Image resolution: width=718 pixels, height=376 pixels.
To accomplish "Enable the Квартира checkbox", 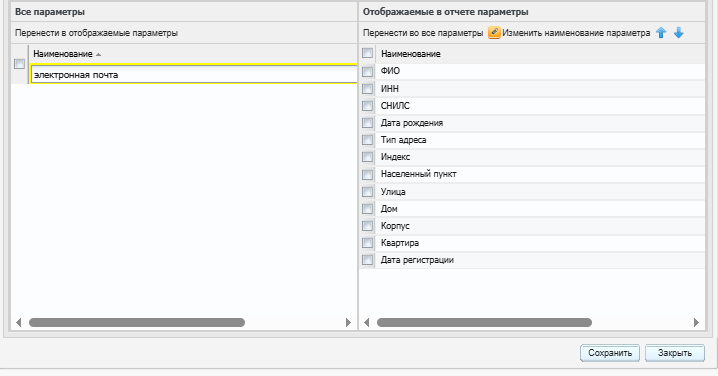I will [x=367, y=243].
